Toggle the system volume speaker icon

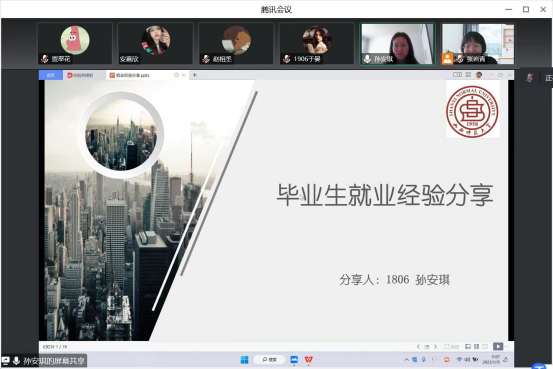click(467, 359)
